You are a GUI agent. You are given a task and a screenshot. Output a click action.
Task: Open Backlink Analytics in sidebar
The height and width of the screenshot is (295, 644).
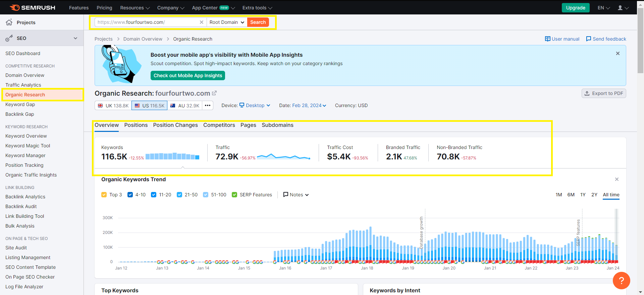coord(25,197)
